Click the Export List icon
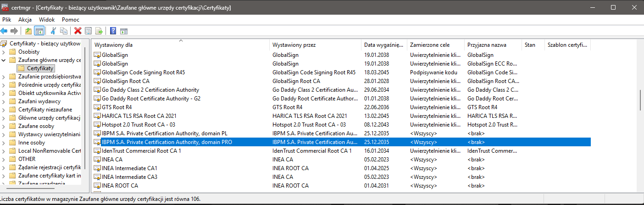This screenshot has width=644, height=205. point(99,31)
